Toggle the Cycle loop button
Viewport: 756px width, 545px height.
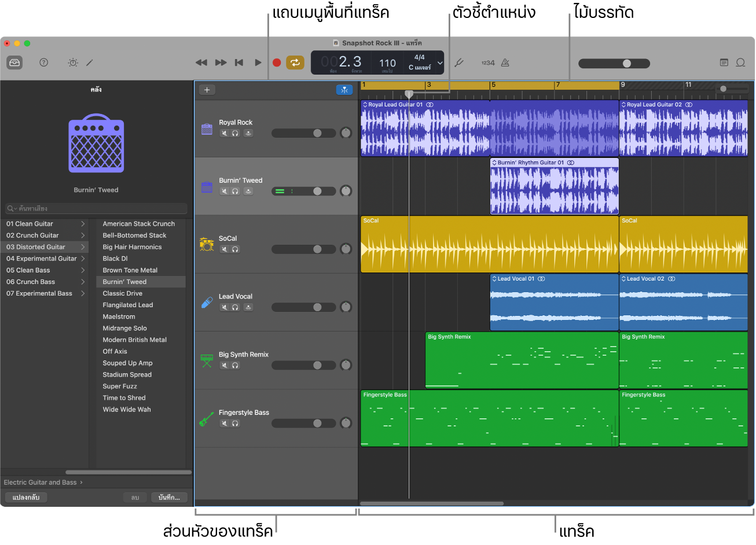click(x=295, y=62)
